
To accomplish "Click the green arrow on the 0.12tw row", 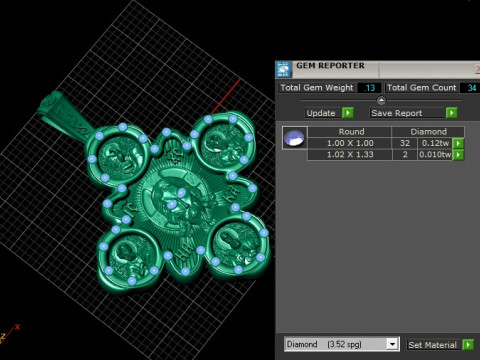I will click(458, 143).
